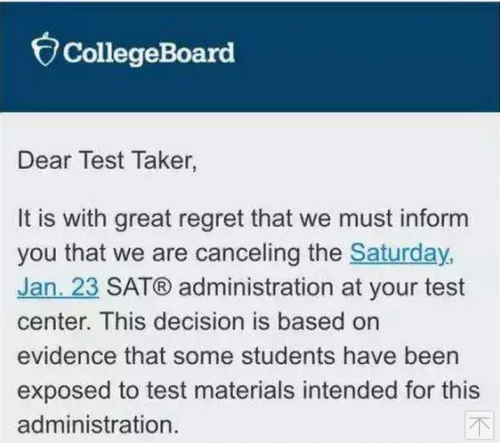Image resolution: width=500 pixels, height=443 pixels.
Task: Click the word 'exposed' in the paragraph
Action: 64,391
